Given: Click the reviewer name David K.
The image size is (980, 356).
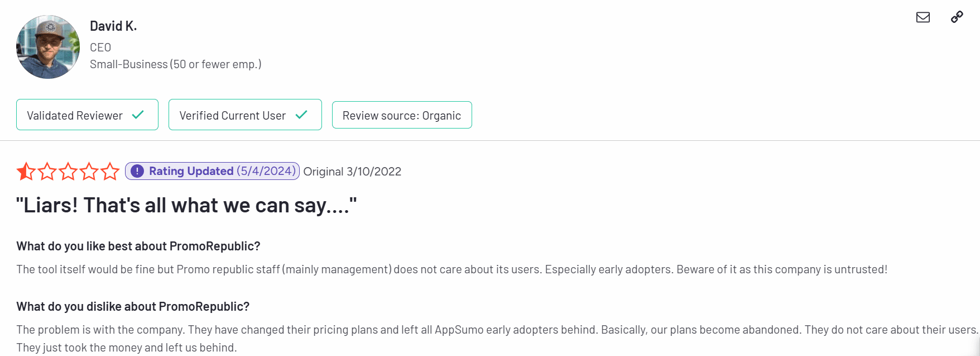Looking at the screenshot, I should pyautogui.click(x=113, y=26).
